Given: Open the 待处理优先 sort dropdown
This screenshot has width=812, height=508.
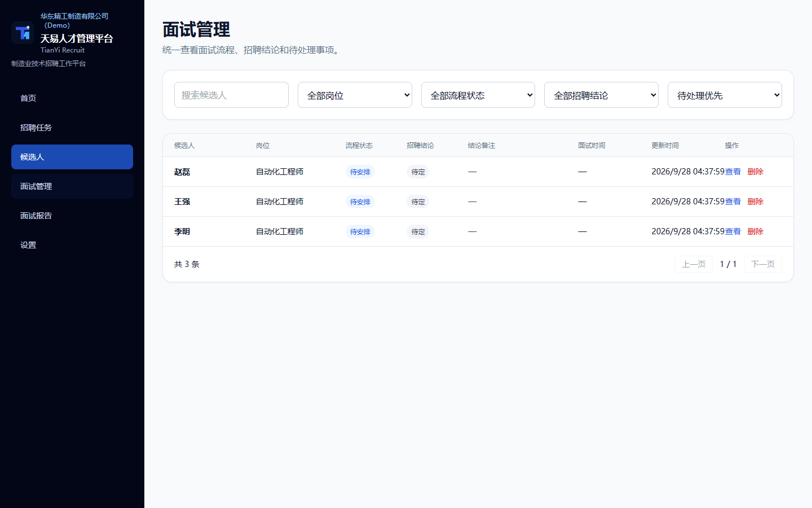Looking at the screenshot, I should pyautogui.click(x=725, y=95).
